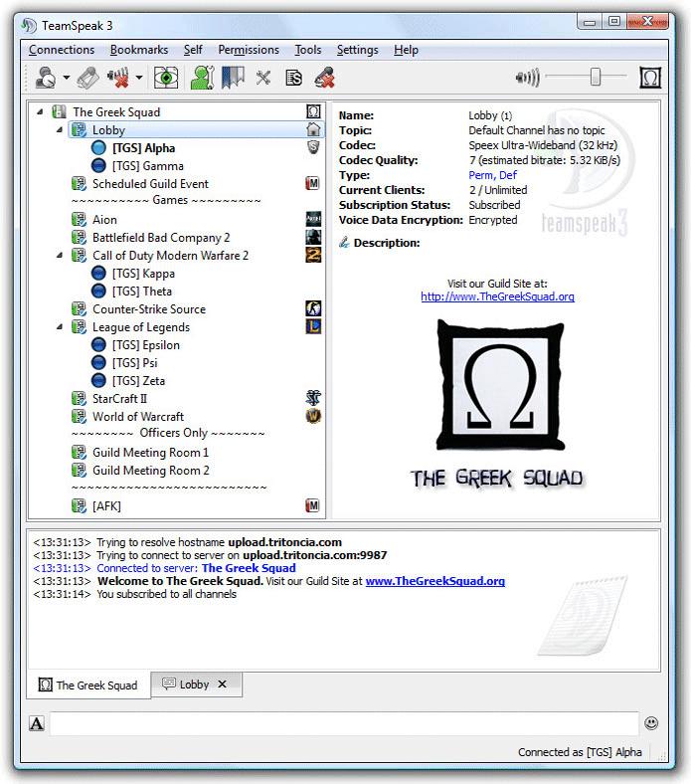Switch to The Greek Squad chat tab
The width and height of the screenshot is (691, 784).
pos(88,685)
